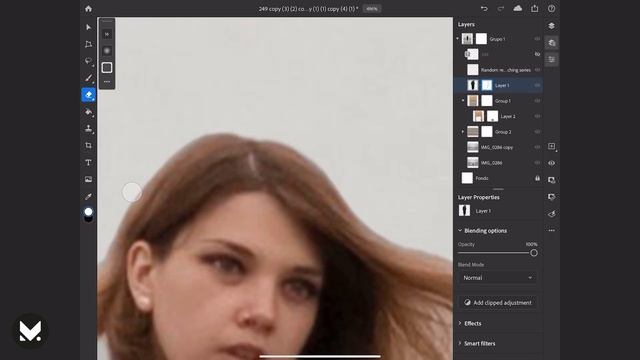Select Layer 1 mask thumbnail
640x360 pixels.
[x=487, y=85]
